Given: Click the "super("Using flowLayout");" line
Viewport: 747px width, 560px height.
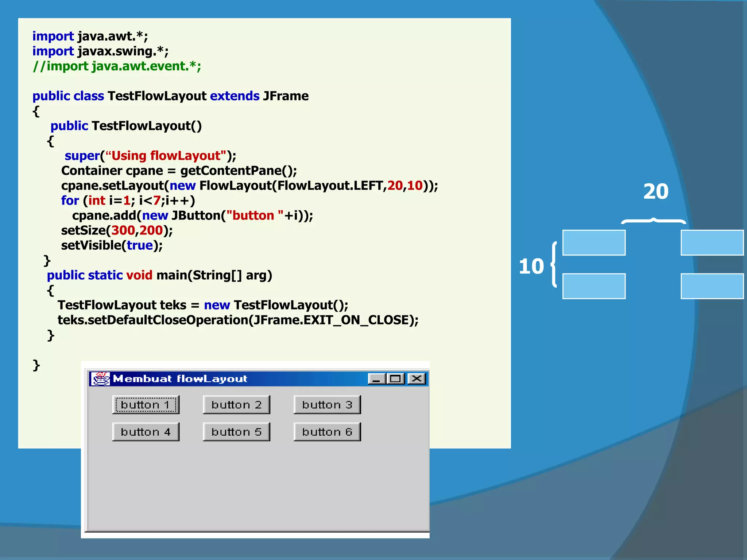Looking at the screenshot, I should pyautogui.click(x=150, y=156).
